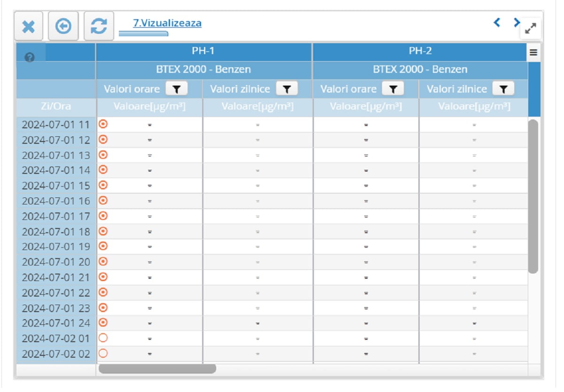Click the PH-1 station column header

[x=203, y=51]
